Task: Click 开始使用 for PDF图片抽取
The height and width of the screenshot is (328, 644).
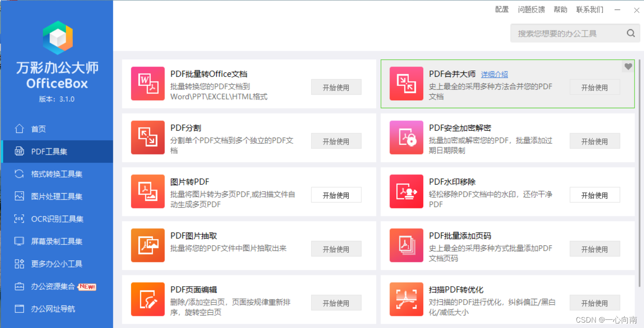Action: click(x=336, y=249)
